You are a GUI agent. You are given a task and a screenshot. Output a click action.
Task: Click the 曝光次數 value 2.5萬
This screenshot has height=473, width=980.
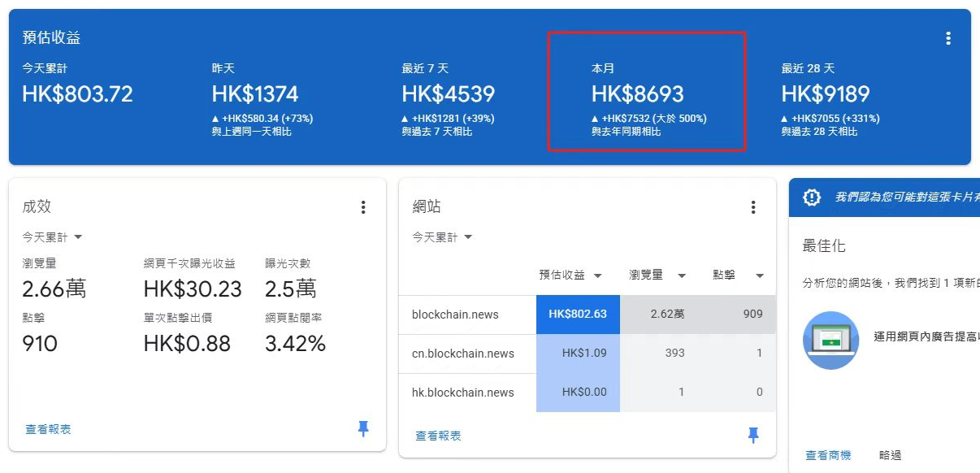[x=291, y=289]
